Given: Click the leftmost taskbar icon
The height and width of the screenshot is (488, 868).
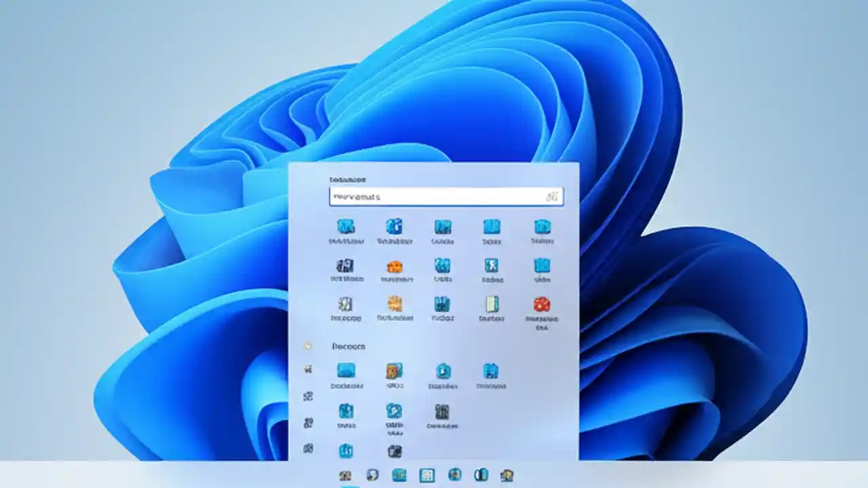Looking at the screenshot, I should click(x=344, y=475).
